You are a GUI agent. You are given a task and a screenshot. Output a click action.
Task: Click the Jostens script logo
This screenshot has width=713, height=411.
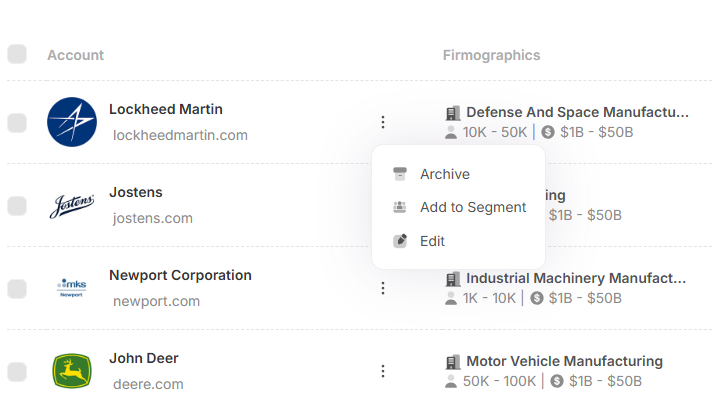(x=72, y=205)
